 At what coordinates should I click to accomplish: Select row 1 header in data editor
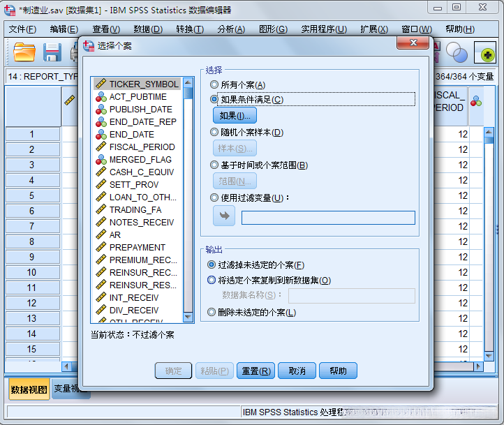tap(32, 134)
